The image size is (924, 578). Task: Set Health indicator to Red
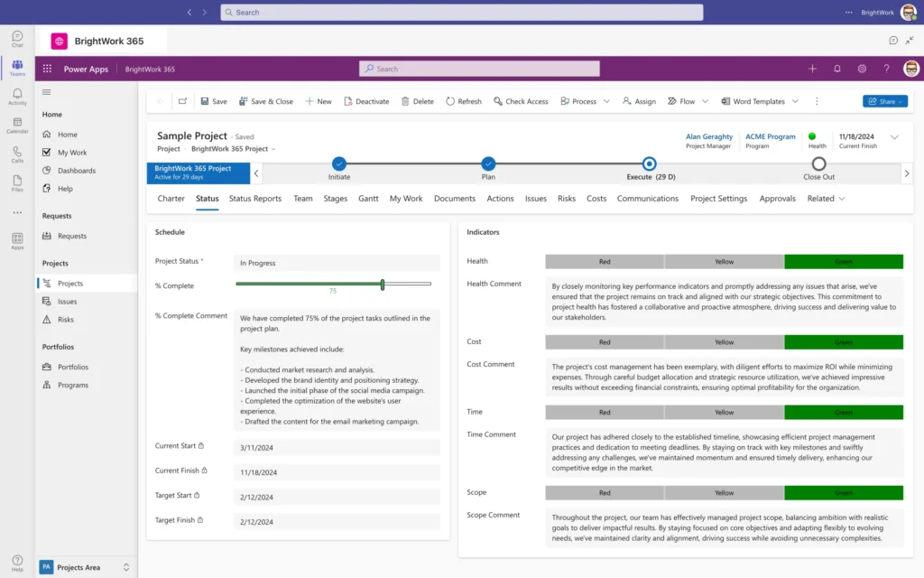[605, 262]
